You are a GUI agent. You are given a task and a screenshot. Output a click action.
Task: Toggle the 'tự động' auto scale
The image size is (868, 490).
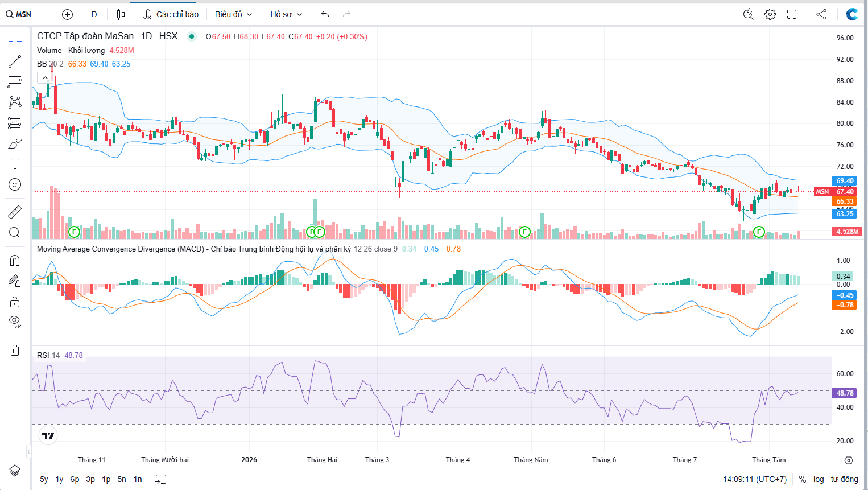845,479
